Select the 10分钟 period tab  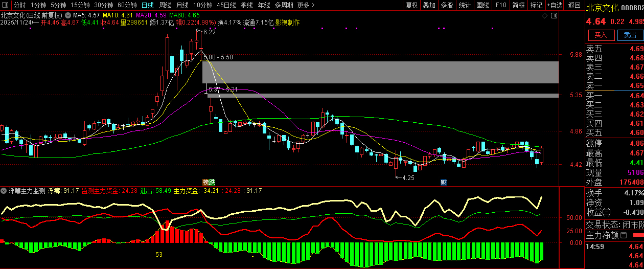(x=203, y=5)
